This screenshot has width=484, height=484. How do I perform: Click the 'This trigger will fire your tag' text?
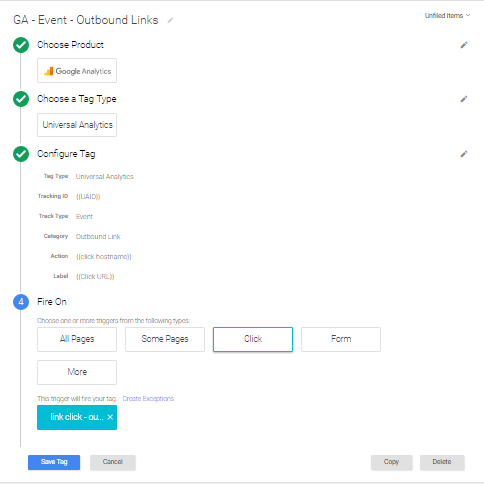click(x=77, y=399)
